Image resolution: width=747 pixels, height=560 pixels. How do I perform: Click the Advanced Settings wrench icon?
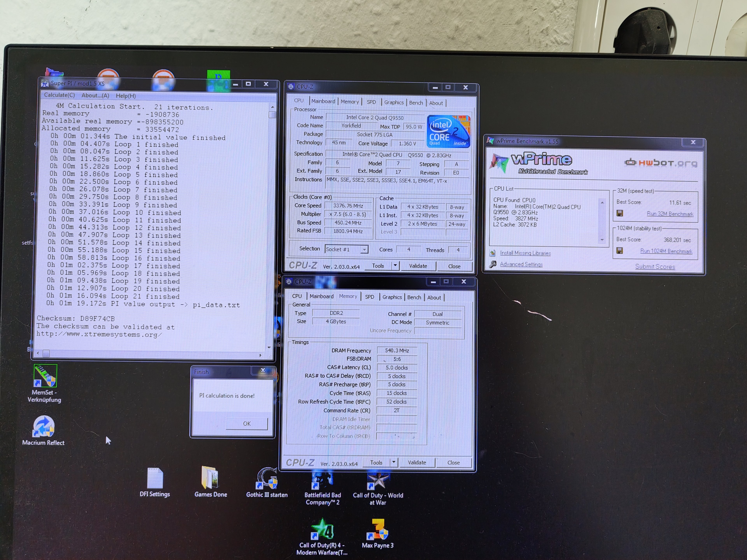tap(493, 264)
